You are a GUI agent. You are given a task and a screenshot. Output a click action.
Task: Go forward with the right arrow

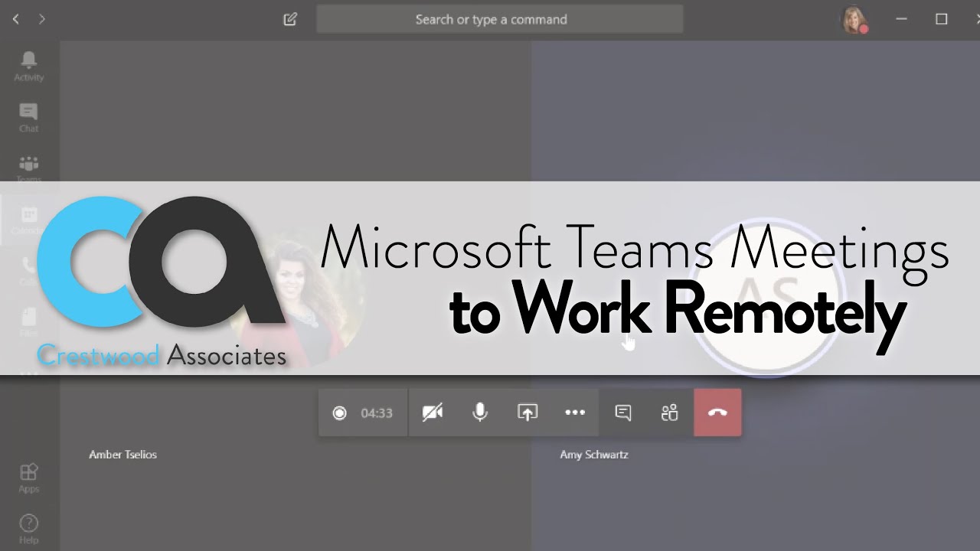41,19
